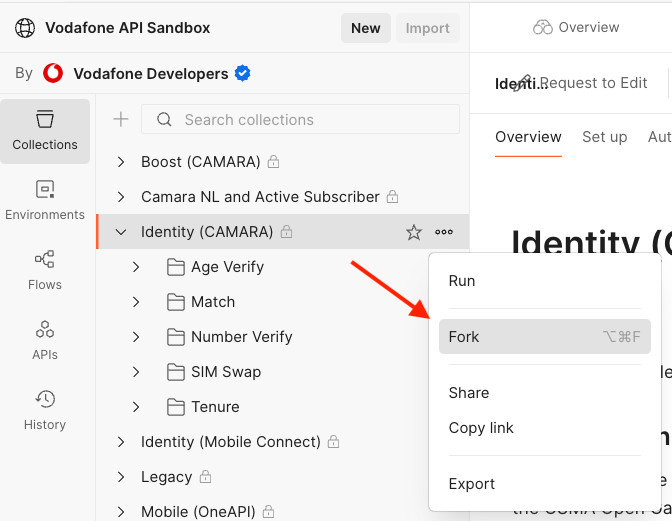Select Copy link menu entry

point(481,428)
